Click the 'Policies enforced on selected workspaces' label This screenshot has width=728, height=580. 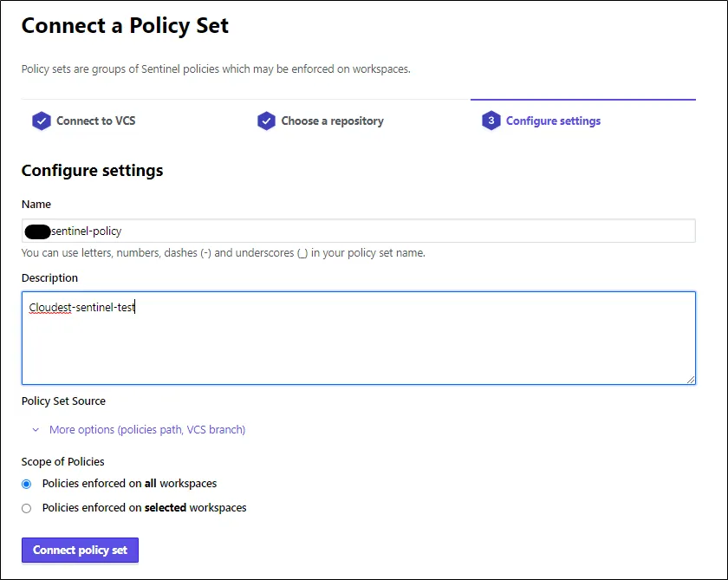coord(144,508)
